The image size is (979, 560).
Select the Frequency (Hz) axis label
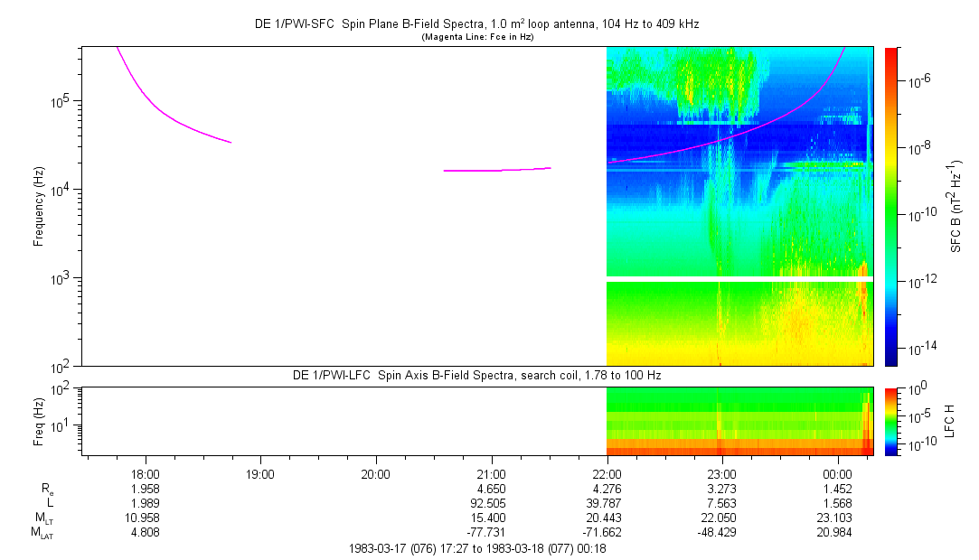(x=39, y=206)
